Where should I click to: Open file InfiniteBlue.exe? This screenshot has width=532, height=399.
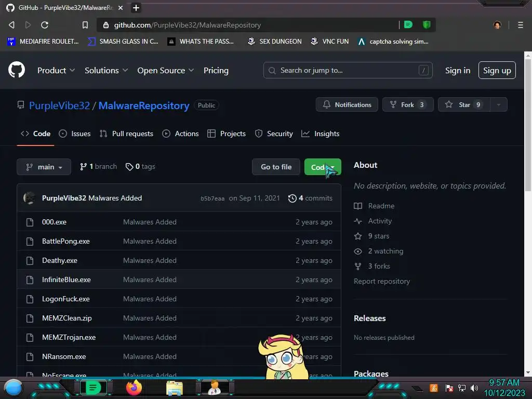tap(66, 280)
